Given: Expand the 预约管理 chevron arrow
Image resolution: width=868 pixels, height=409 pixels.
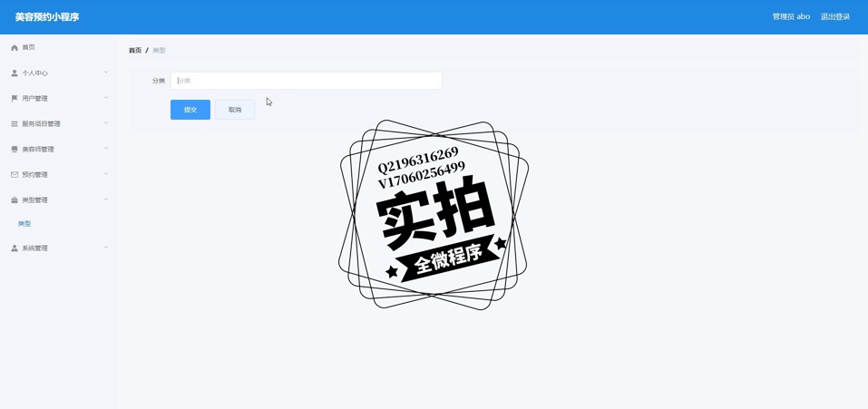Looking at the screenshot, I should [x=106, y=174].
